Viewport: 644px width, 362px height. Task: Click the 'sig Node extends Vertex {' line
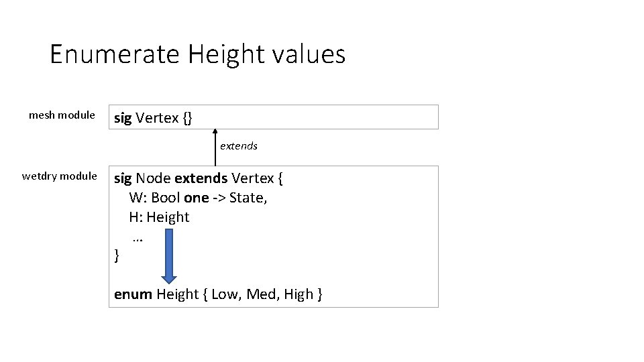click(x=199, y=178)
